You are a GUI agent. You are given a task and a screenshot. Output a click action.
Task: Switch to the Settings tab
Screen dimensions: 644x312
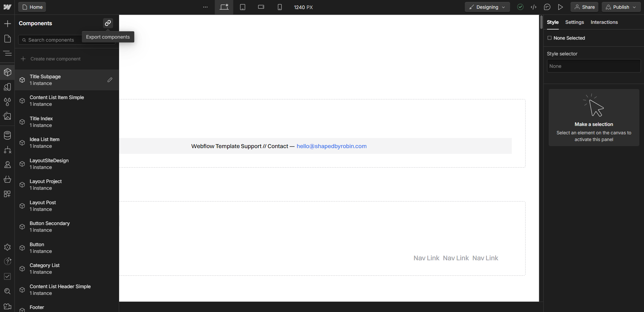click(574, 22)
